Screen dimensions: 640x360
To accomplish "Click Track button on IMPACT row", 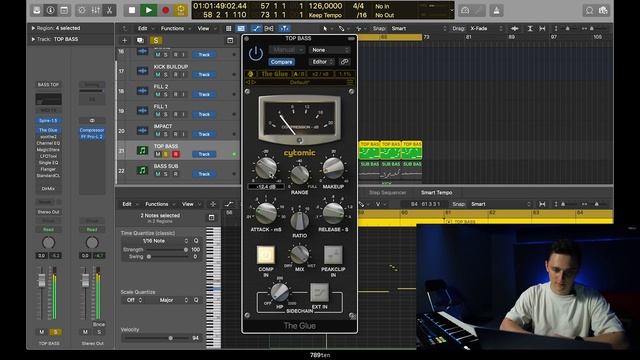I will (204, 134).
